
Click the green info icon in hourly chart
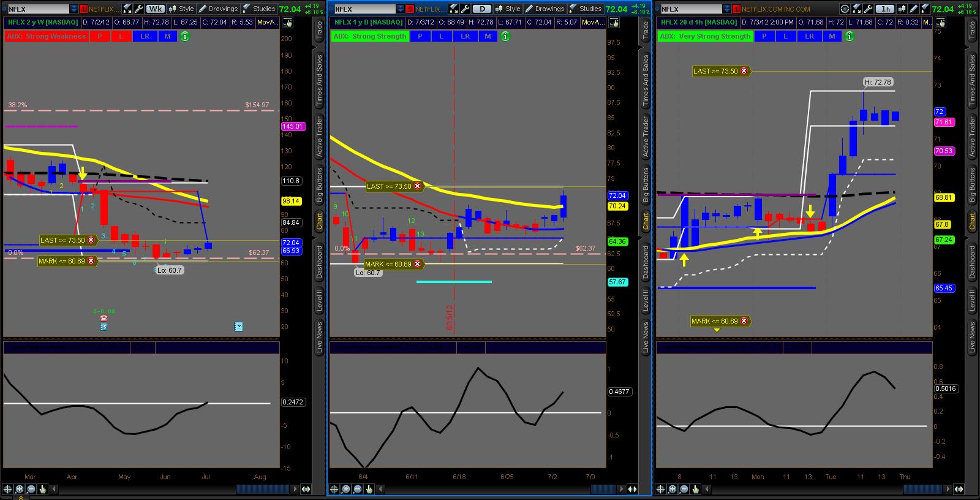850,36
